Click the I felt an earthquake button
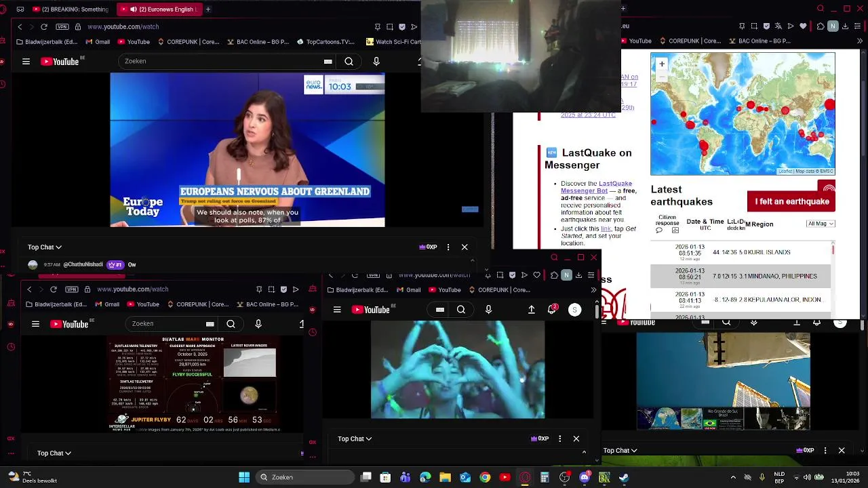Viewport: 868px width, 488px height. point(791,201)
